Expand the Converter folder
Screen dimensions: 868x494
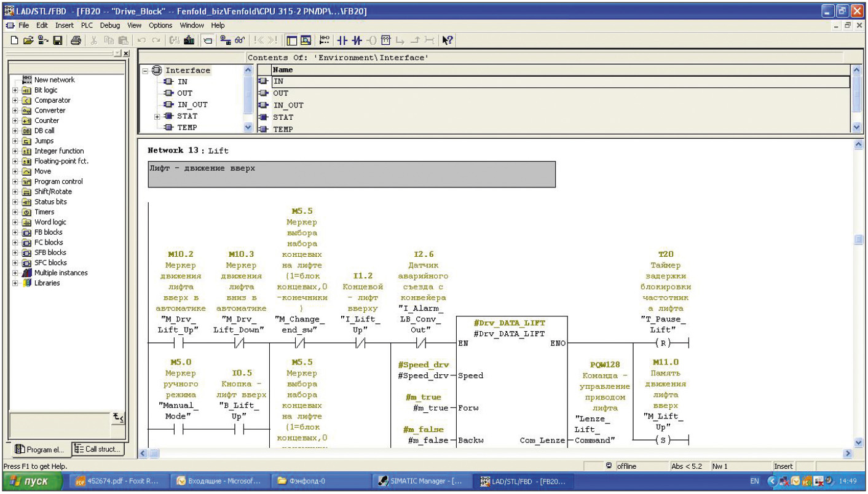tap(15, 111)
